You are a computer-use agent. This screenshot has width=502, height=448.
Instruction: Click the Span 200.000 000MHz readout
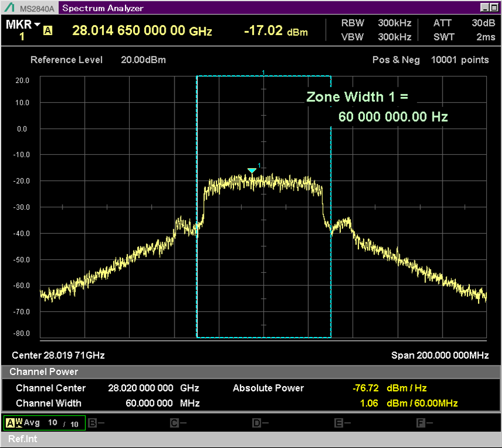[x=439, y=356]
